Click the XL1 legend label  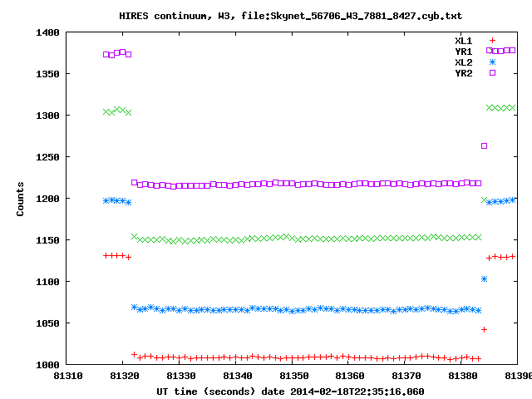[464, 41]
